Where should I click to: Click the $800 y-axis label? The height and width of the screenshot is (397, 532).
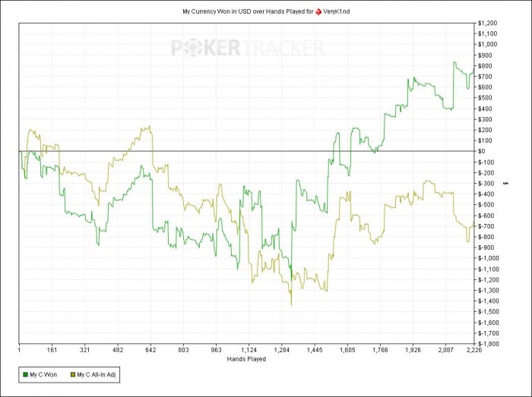point(485,66)
